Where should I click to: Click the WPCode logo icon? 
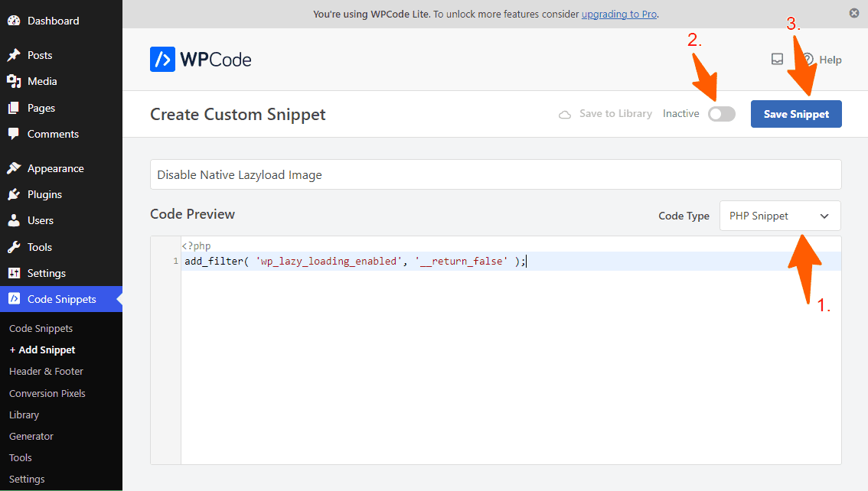[x=161, y=59]
